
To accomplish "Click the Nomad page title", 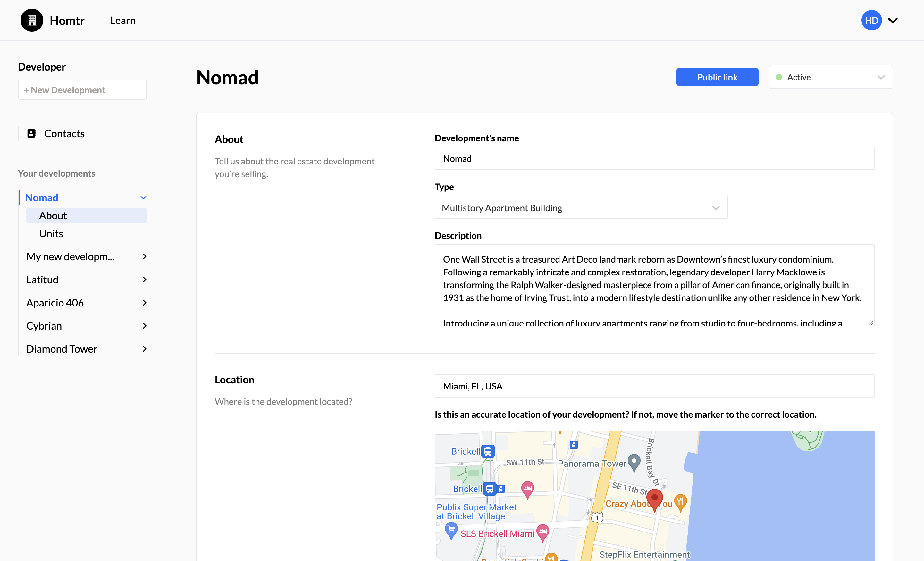I will [227, 77].
